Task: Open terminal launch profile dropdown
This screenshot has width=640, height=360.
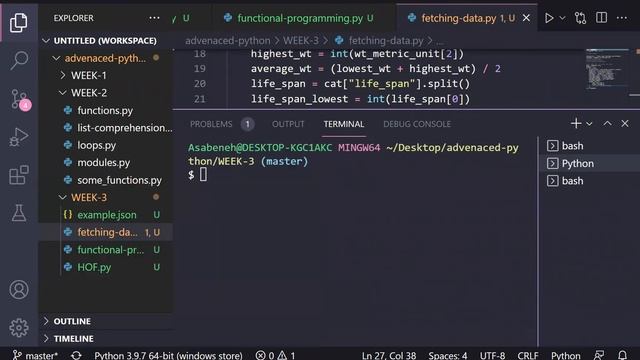Action: tap(589, 124)
